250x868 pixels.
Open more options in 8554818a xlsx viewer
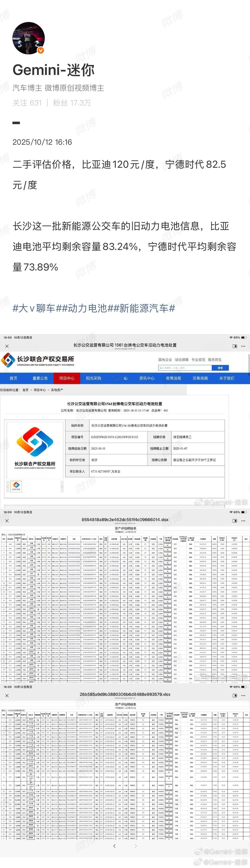click(x=243, y=521)
